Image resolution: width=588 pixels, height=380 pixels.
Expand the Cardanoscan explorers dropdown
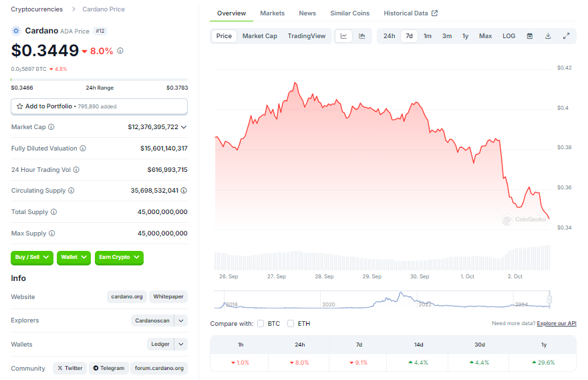[x=181, y=320]
